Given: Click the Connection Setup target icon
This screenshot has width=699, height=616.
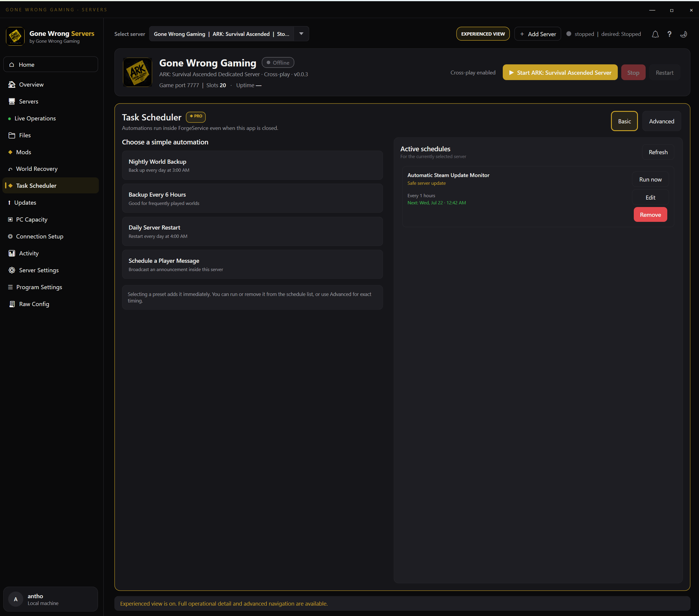Looking at the screenshot, I should [x=10, y=236].
